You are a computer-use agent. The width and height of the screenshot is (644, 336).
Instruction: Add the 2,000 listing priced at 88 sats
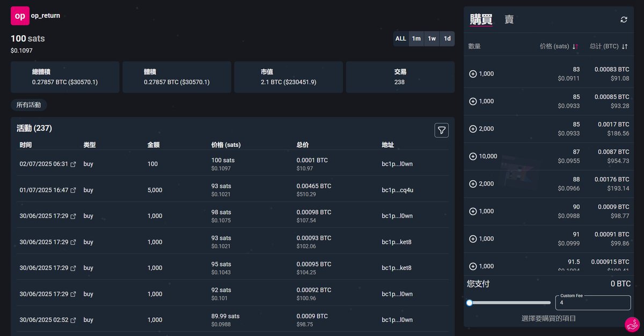(x=473, y=184)
